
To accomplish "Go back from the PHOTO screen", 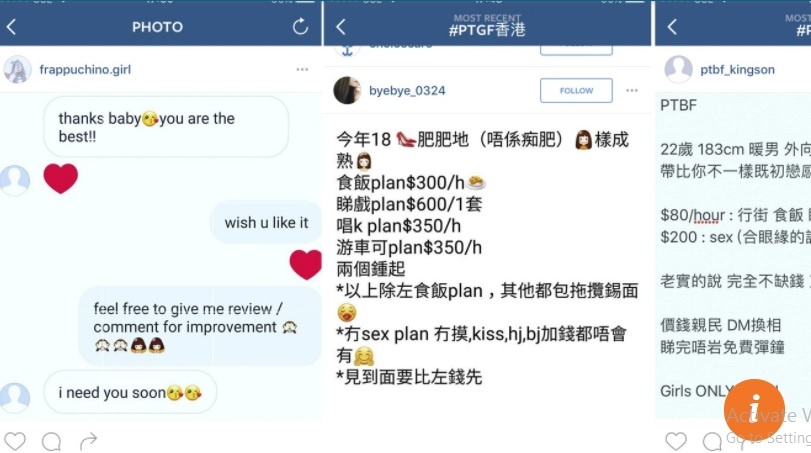I will click(x=11, y=27).
